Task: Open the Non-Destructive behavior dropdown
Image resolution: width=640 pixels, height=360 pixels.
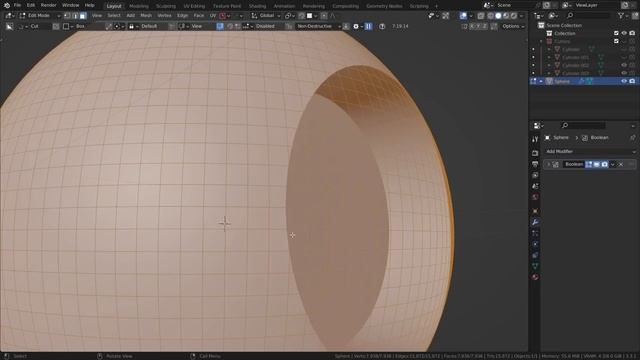Action: (x=318, y=26)
